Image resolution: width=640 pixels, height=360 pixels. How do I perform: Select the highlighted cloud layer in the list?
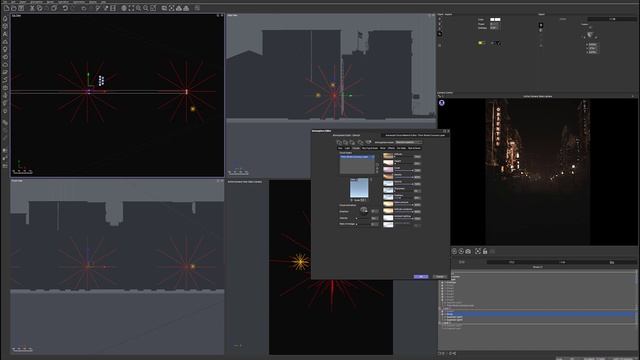[357, 157]
